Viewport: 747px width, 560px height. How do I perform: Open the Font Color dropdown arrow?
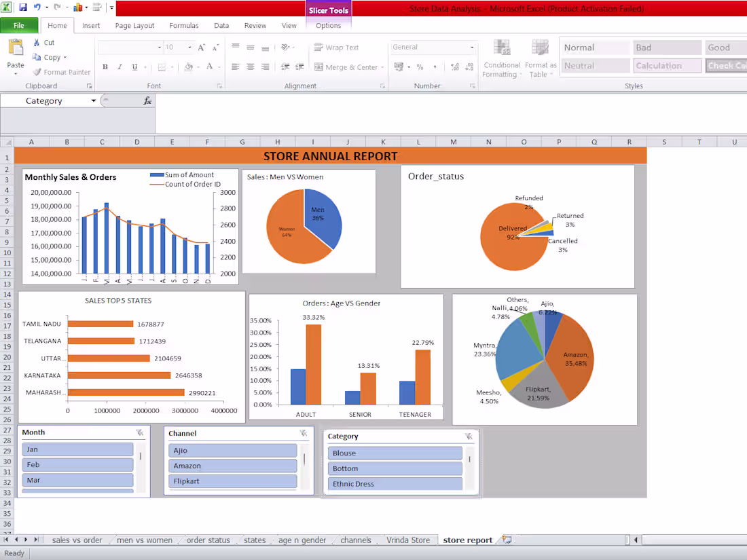(x=219, y=67)
